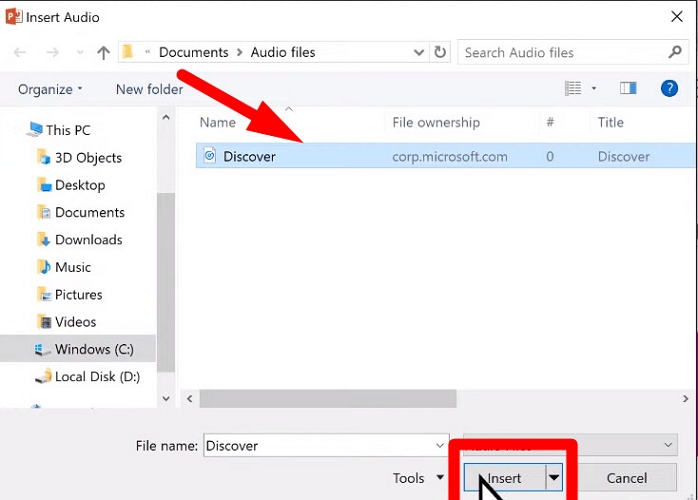Open the Downloads folder

[89, 240]
